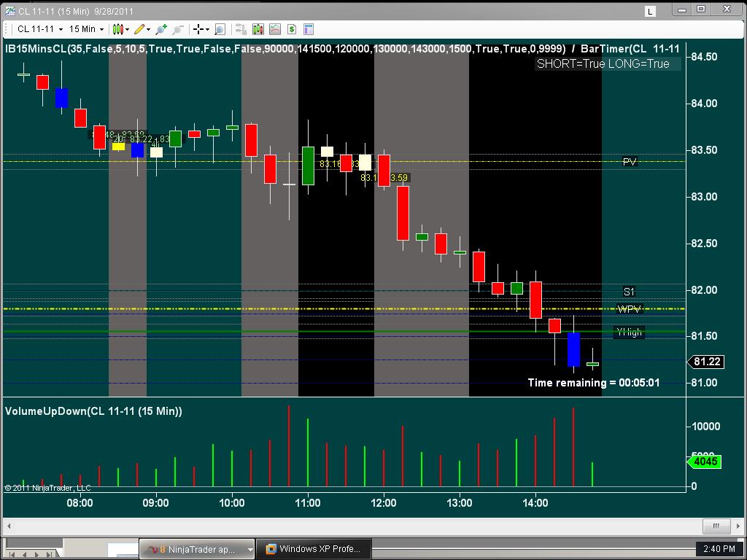Select the S1 support line label
The image size is (747, 560).
[x=629, y=292]
